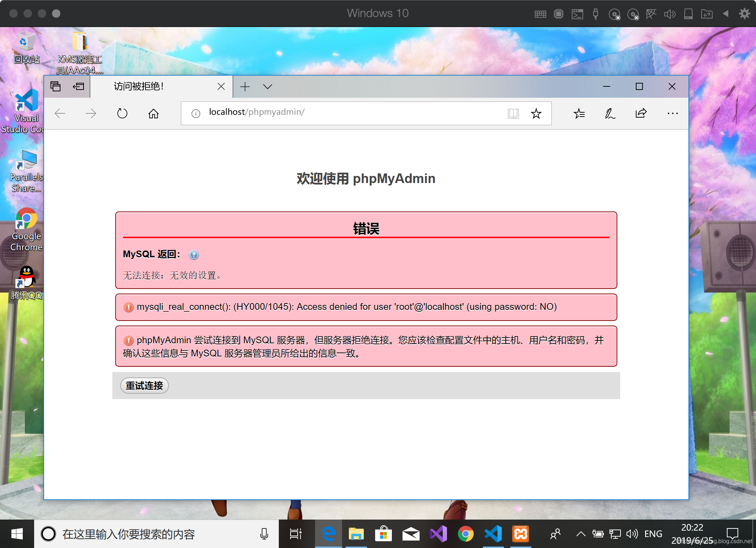Click the site information icon
The width and height of the screenshot is (756, 548).
pyautogui.click(x=196, y=114)
